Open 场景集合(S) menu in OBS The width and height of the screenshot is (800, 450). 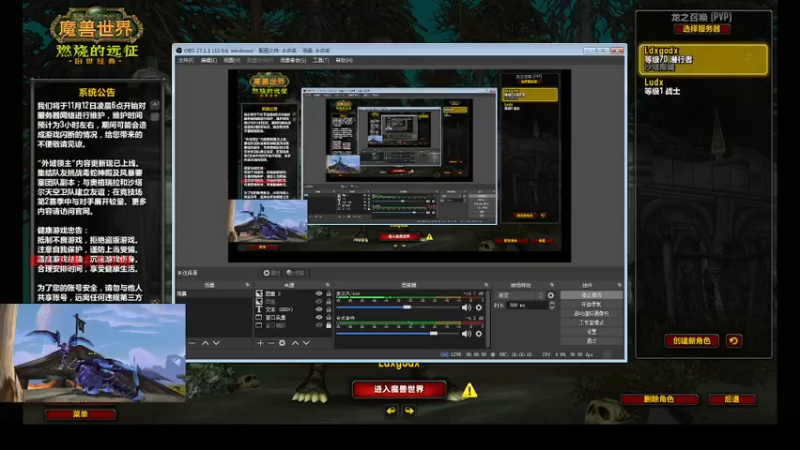(x=293, y=60)
